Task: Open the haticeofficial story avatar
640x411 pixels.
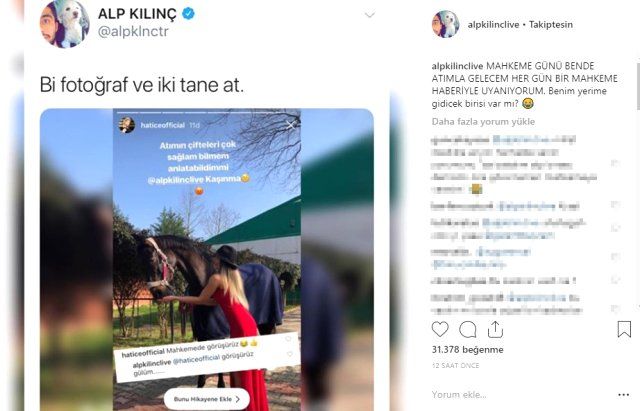Action: (127, 125)
